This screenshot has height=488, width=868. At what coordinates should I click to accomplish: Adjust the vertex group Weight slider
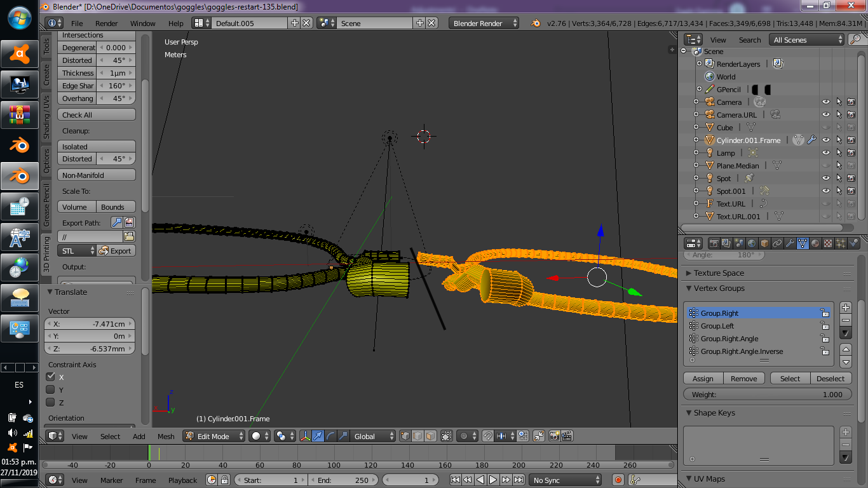pos(767,395)
